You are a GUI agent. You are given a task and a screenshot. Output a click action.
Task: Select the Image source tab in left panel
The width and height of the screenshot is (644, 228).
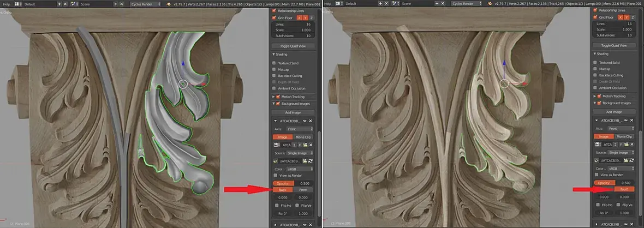pyautogui.click(x=283, y=137)
